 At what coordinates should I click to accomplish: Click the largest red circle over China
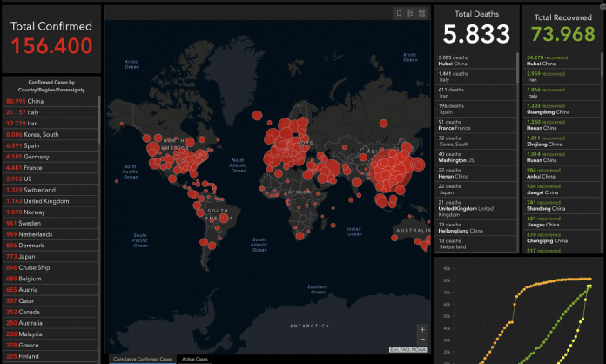(390, 170)
